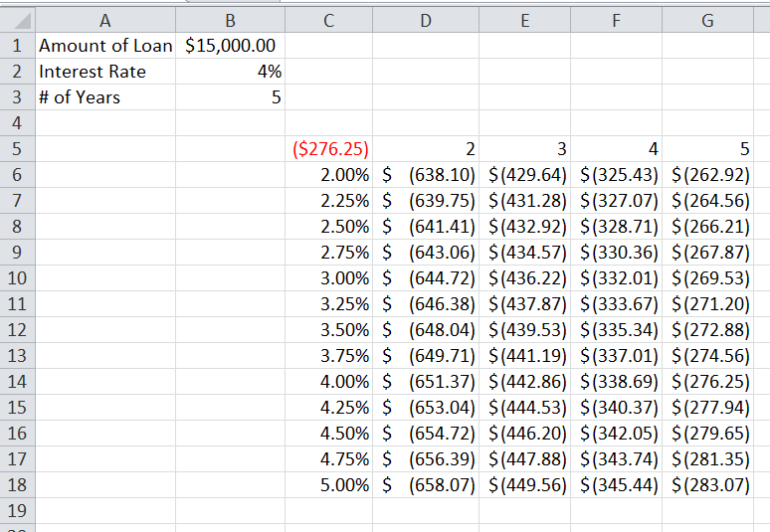Select the 'Interest Rate' label cell

pyautogui.click(x=105, y=72)
